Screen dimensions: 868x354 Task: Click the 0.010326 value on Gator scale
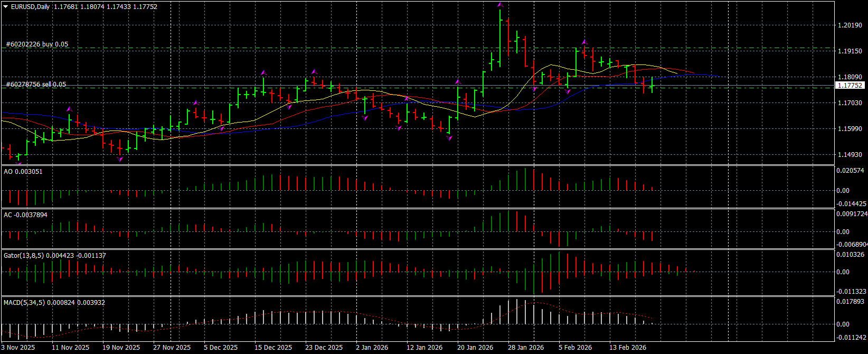pyautogui.click(x=851, y=255)
